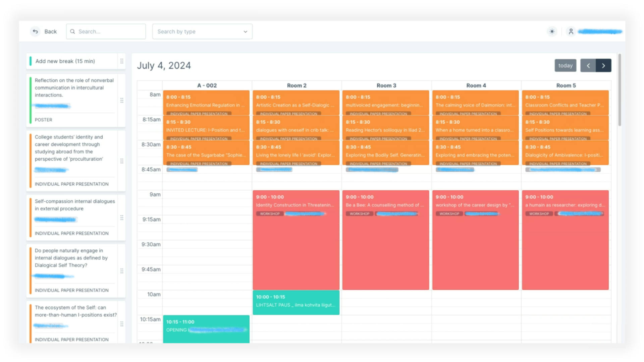Click the back navigation arrow icon

tap(35, 31)
